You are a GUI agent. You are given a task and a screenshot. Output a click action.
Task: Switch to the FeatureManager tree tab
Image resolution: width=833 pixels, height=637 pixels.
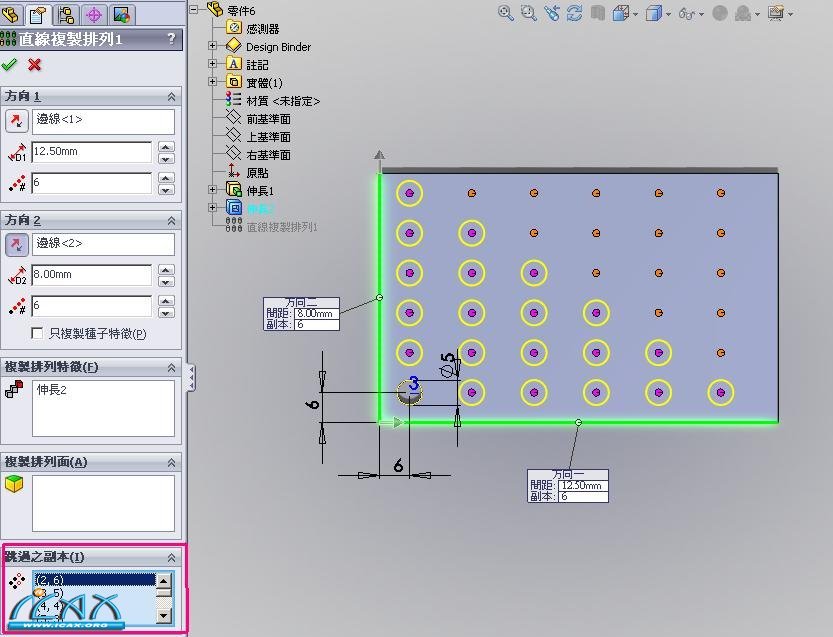pyautogui.click(x=13, y=14)
